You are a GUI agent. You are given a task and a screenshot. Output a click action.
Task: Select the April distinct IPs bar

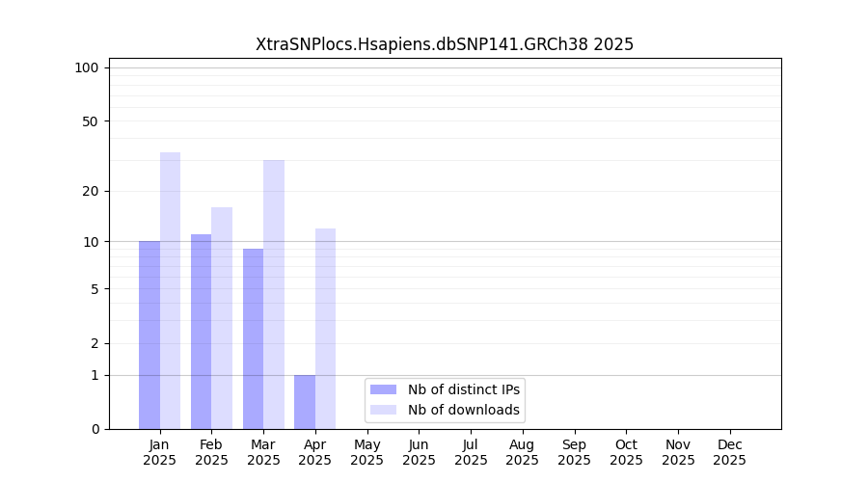coord(305,402)
